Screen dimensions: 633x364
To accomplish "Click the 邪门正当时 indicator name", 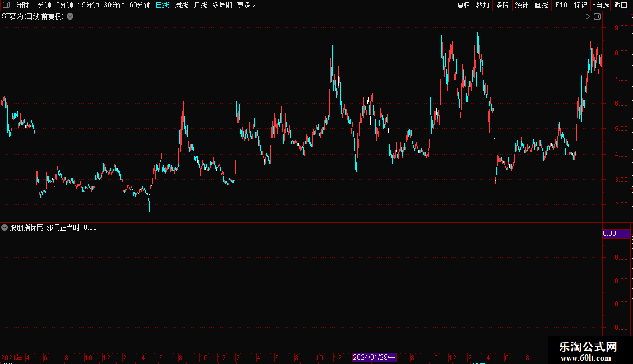I will (x=64, y=227).
